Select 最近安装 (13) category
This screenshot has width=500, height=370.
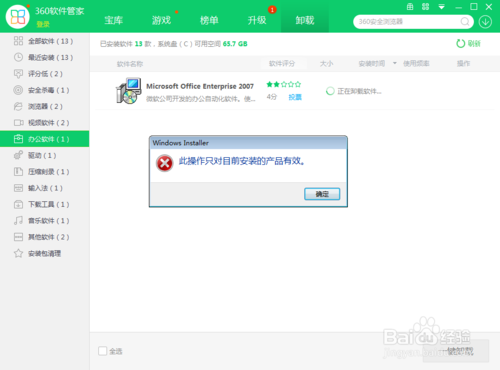tap(45, 57)
